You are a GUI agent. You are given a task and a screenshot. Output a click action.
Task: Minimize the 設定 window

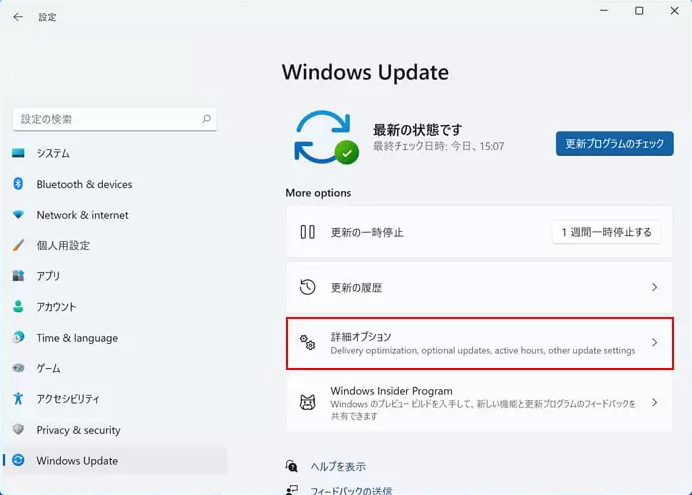pos(604,11)
